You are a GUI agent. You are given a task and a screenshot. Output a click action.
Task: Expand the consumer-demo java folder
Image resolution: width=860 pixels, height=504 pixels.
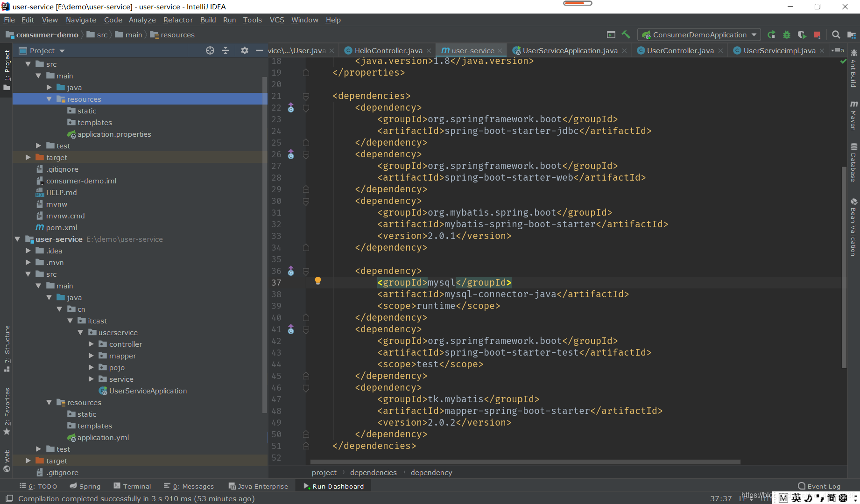pyautogui.click(x=49, y=87)
